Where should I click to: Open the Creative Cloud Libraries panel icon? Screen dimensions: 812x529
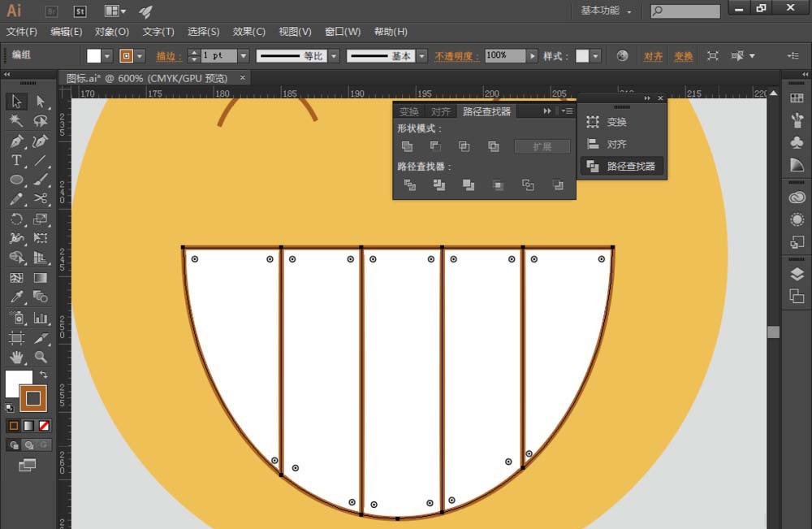tap(797, 197)
